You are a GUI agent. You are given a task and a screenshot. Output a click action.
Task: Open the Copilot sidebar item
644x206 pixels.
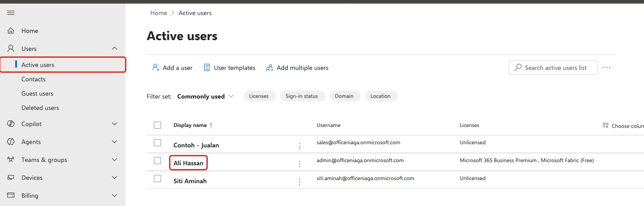tap(63, 124)
